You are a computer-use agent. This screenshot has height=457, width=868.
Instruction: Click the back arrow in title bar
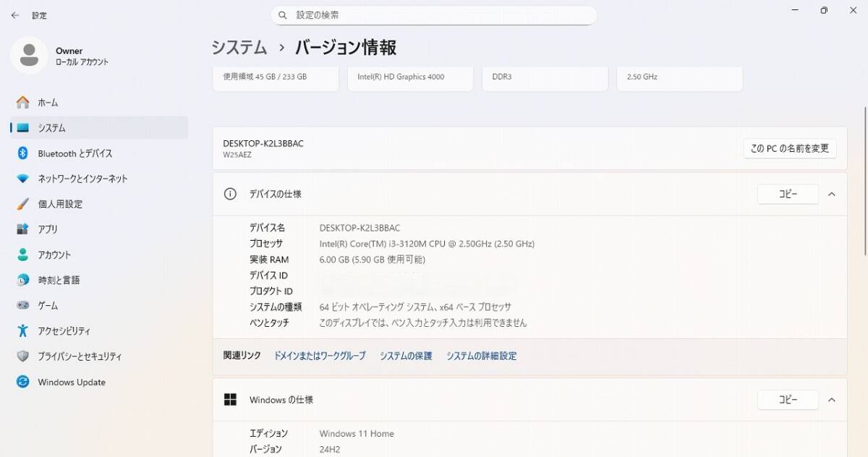coord(14,15)
